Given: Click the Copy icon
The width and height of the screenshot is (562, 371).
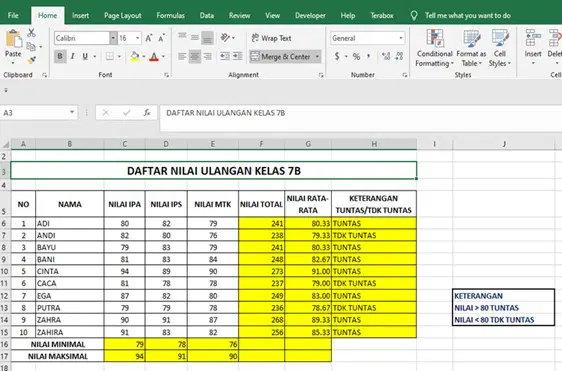Looking at the screenshot, I should (32, 47).
